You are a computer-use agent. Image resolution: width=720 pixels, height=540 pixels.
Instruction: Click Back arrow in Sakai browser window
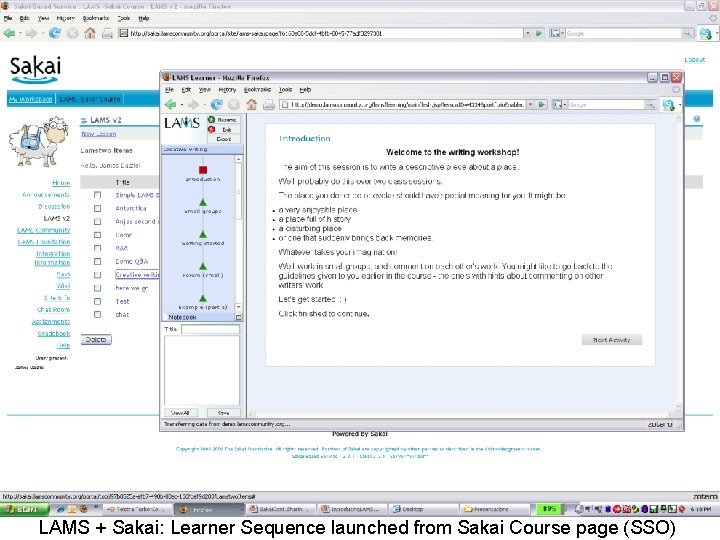[x=9, y=33]
